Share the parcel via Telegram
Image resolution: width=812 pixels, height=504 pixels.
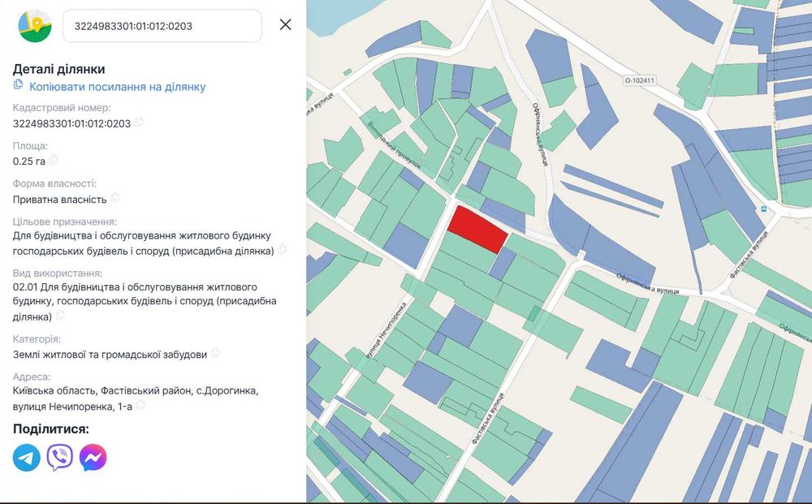[27, 458]
